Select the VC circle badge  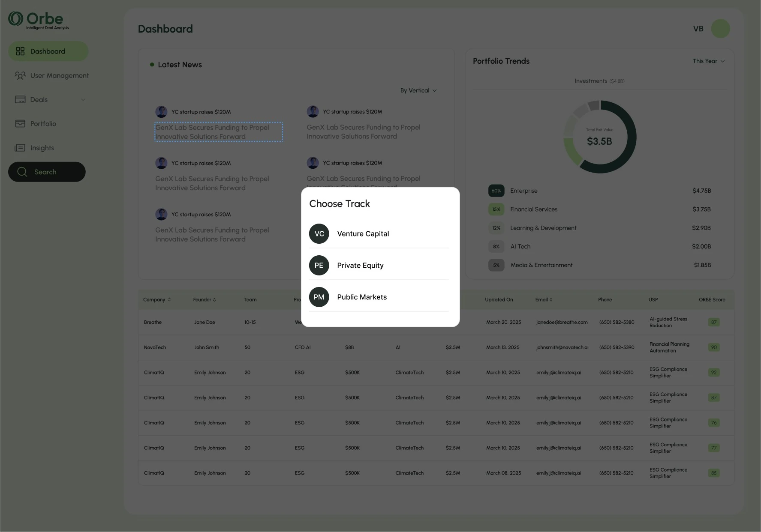point(319,234)
